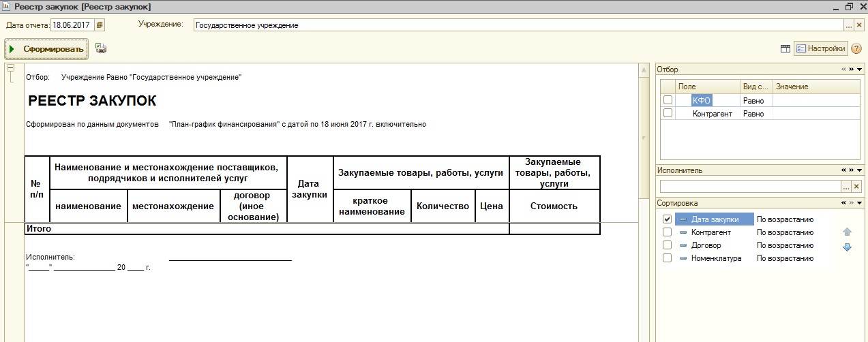
Task: Select the Номенклатура sort row label
Action: click(x=716, y=258)
